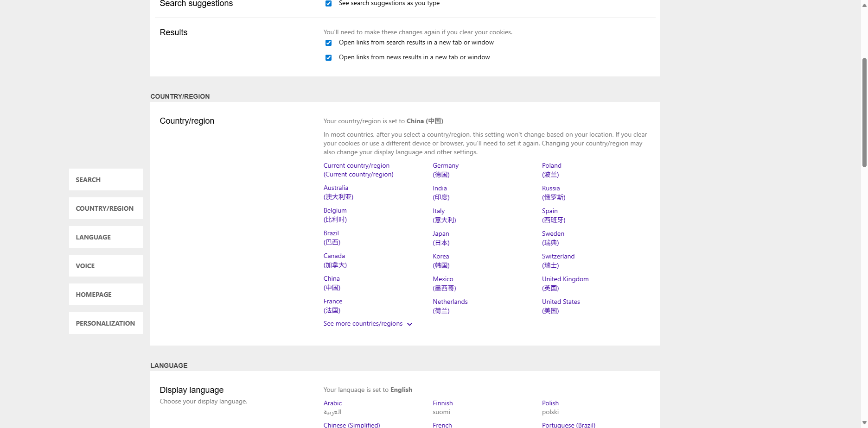868x428 pixels.
Task: Set display language to Arabic
Action: point(332,403)
